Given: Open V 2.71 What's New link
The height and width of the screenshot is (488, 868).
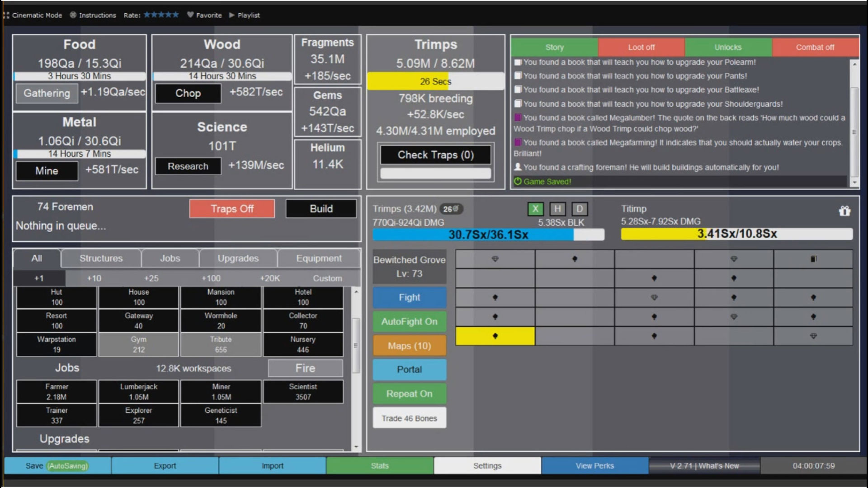Looking at the screenshot, I should [704, 465].
